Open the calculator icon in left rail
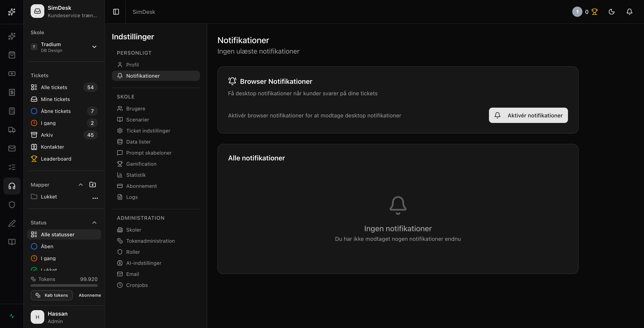The width and height of the screenshot is (644, 328). point(12,111)
